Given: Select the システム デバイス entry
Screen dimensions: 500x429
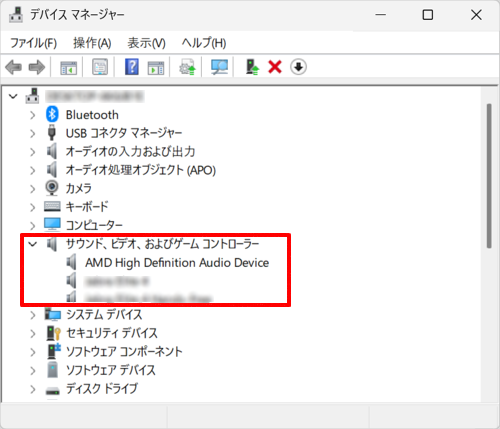Looking at the screenshot, I should (x=104, y=314).
